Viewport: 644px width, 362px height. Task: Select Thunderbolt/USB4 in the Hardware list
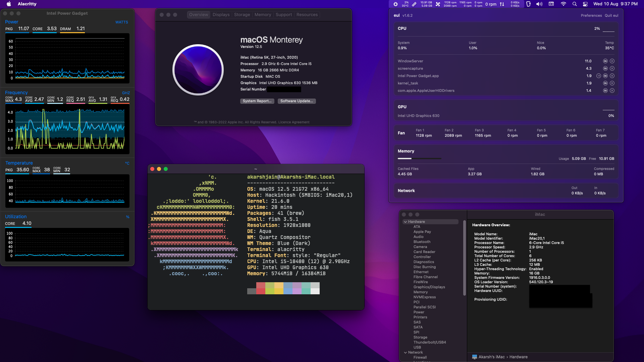[x=430, y=342]
